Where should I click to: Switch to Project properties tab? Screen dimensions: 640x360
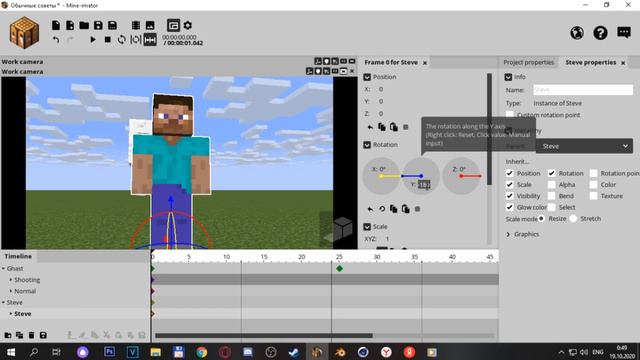529,62
